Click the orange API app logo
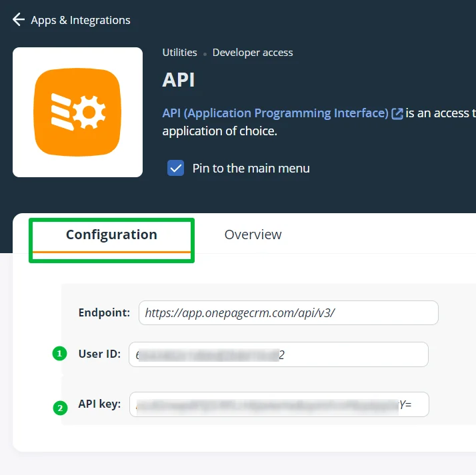This screenshot has height=475, width=476. [77, 112]
